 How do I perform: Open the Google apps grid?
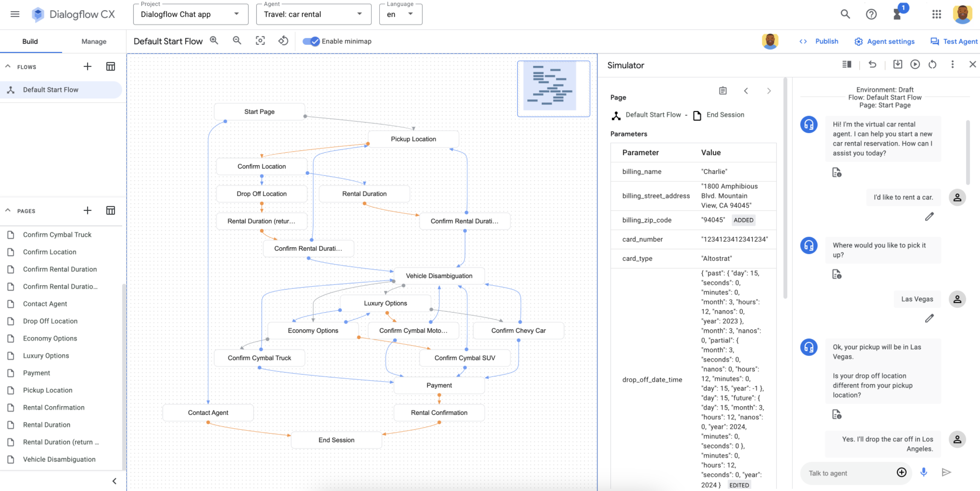coord(937,14)
